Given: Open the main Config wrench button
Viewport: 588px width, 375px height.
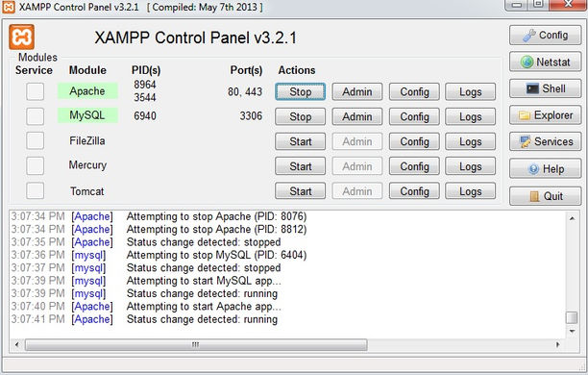Looking at the screenshot, I should (x=546, y=36).
